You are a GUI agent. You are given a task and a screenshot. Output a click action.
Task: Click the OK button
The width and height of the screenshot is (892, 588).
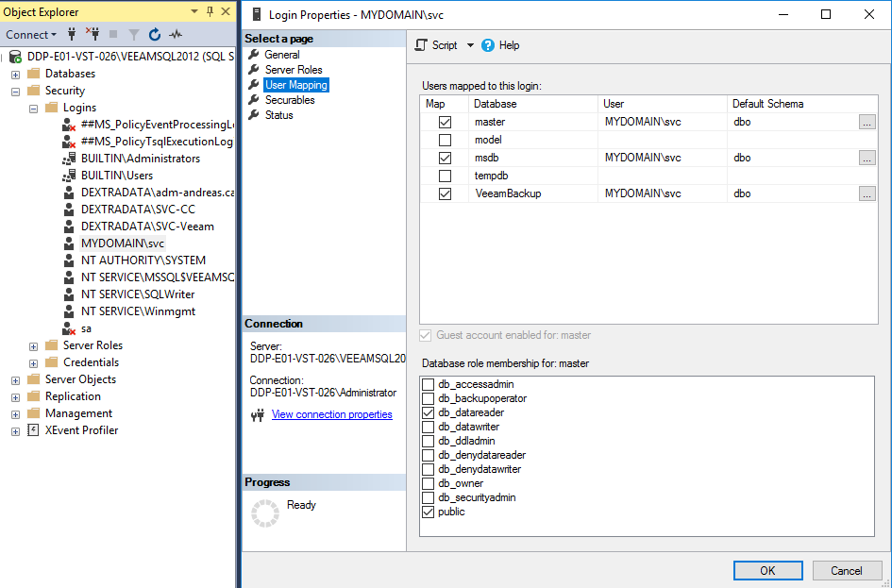click(x=768, y=571)
